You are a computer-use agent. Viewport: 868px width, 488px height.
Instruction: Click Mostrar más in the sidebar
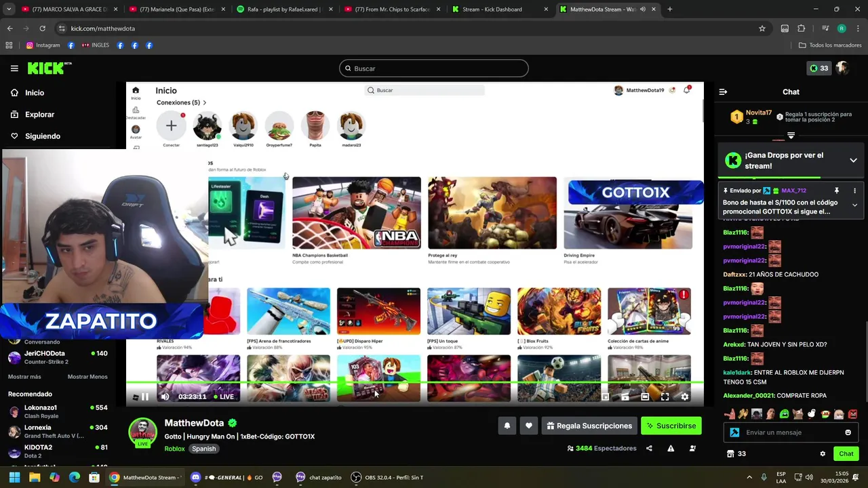coord(24,377)
